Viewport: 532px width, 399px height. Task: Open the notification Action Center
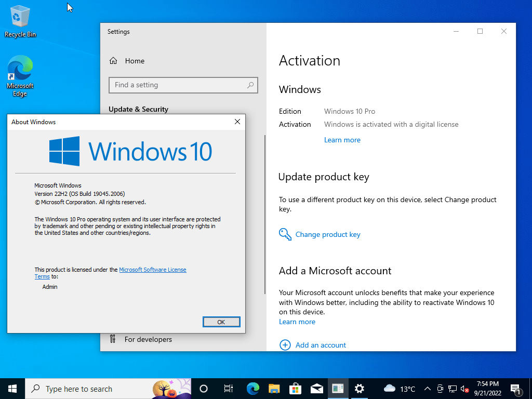pyautogui.click(x=516, y=389)
